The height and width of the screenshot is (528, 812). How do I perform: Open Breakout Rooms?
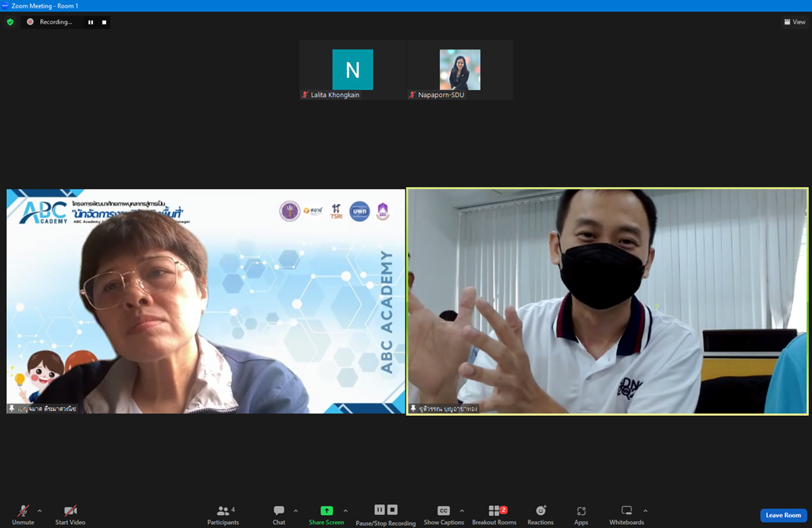494,514
